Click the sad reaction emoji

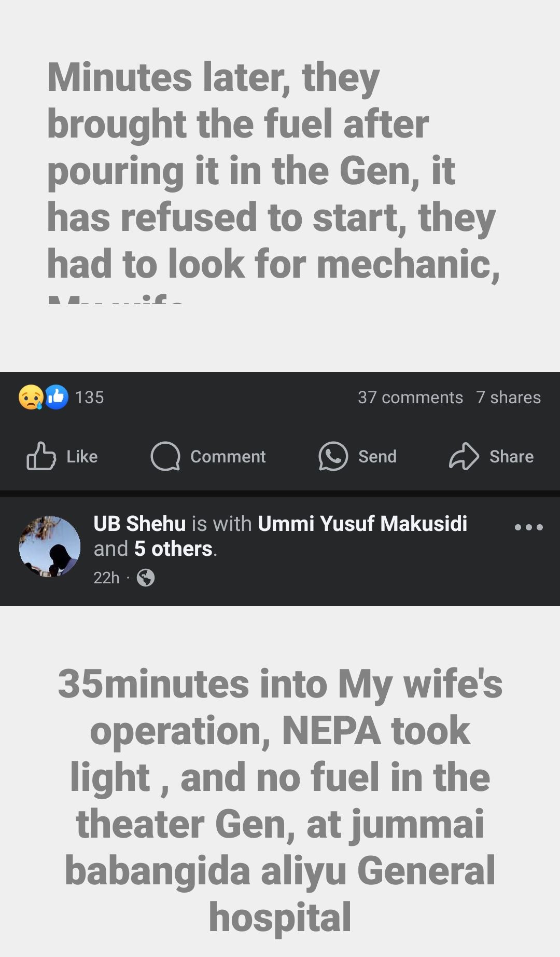31,398
